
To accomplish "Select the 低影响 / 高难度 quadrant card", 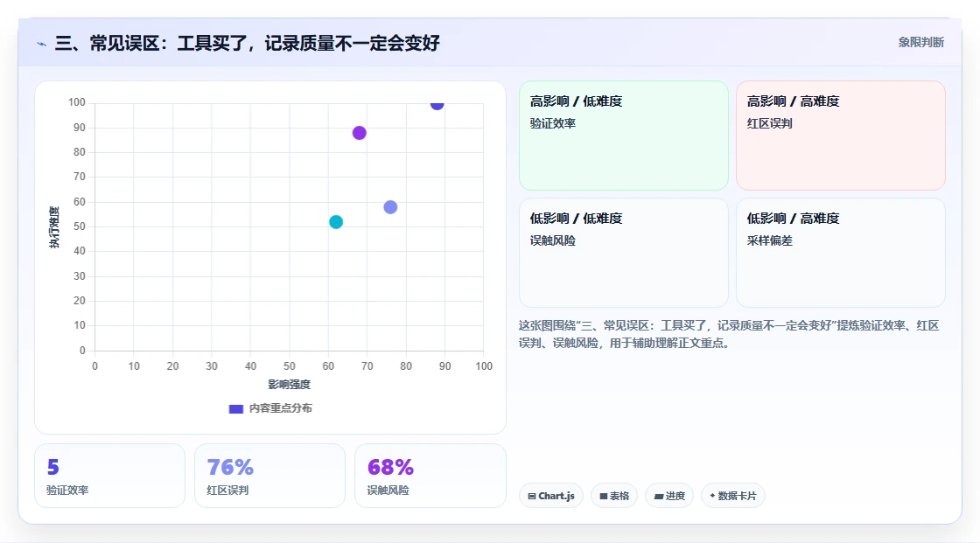I will tap(841, 253).
